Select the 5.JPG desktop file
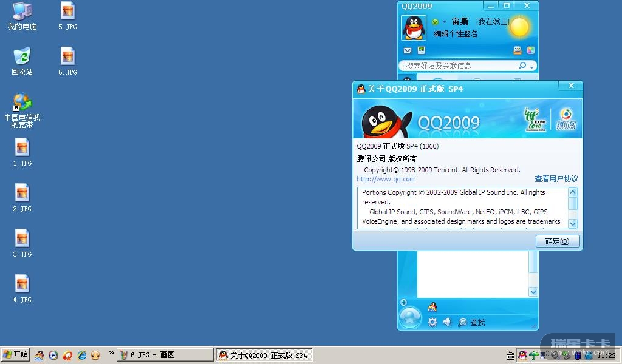Image resolution: width=622 pixels, height=364 pixels. [x=68, y=16]
